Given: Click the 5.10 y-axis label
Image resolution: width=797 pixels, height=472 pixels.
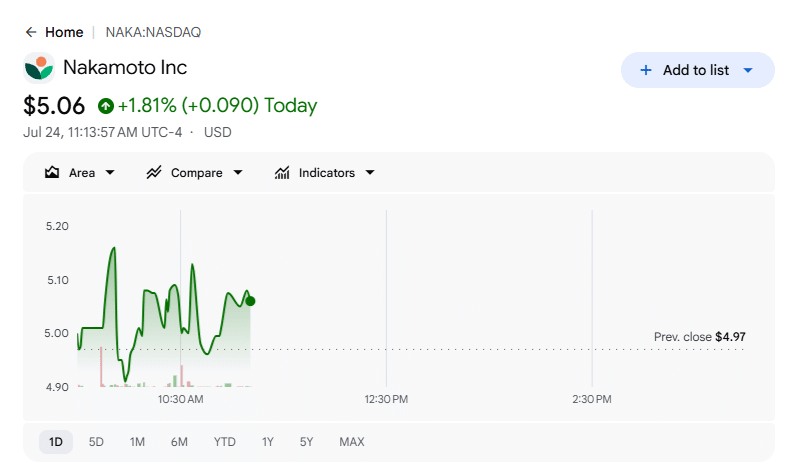Looking at the screenshot, I should coord(57,280).
